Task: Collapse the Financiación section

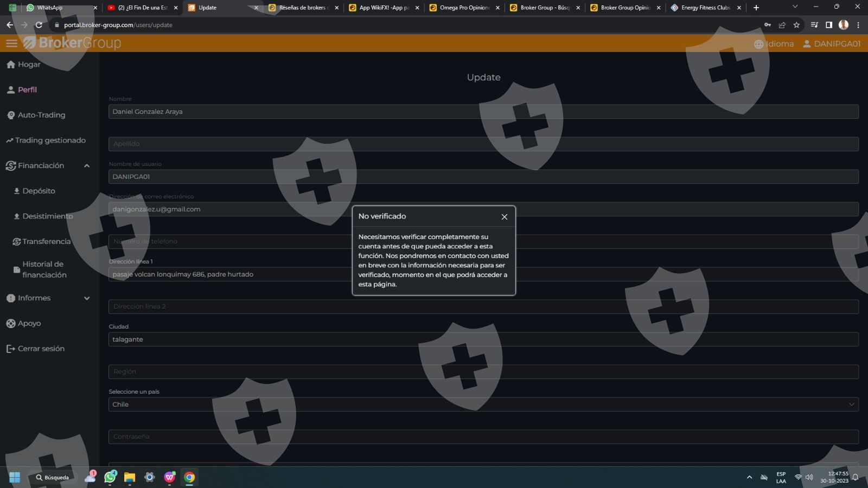Action: pos(87,166)
